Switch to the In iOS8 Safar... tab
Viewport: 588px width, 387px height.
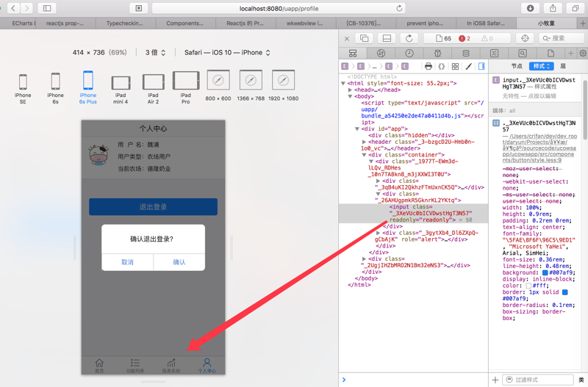tap(486, 23)
